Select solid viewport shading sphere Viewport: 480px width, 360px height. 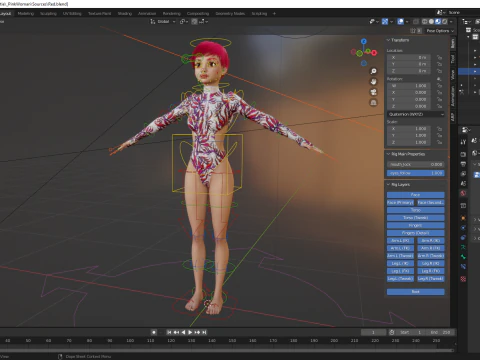click(431, 22)
